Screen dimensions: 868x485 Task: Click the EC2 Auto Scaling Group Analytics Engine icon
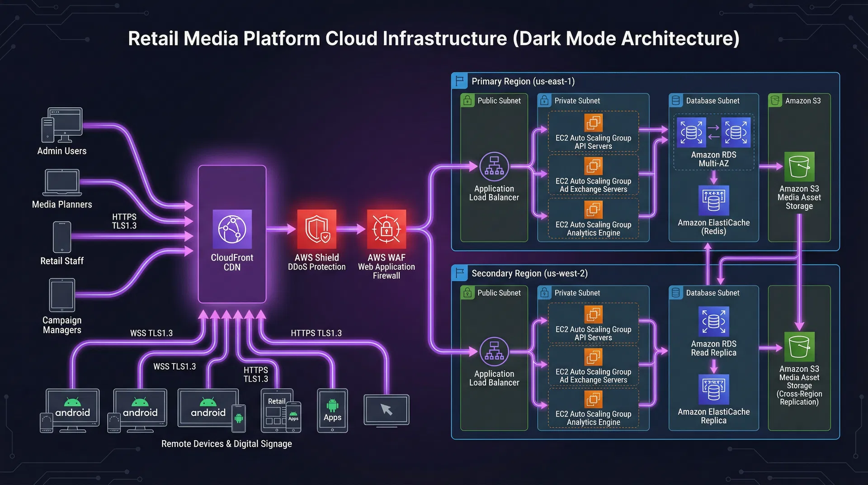[x=593, y=209]
